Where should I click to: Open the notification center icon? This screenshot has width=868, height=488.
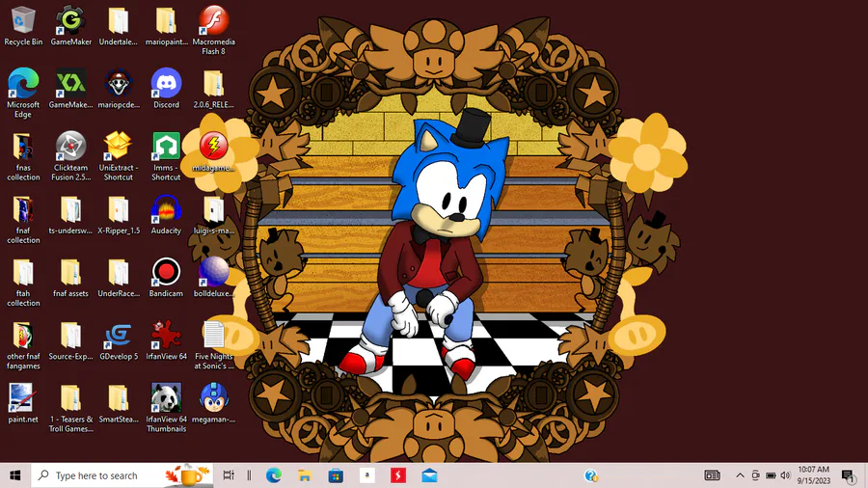(x=848, y=475)
